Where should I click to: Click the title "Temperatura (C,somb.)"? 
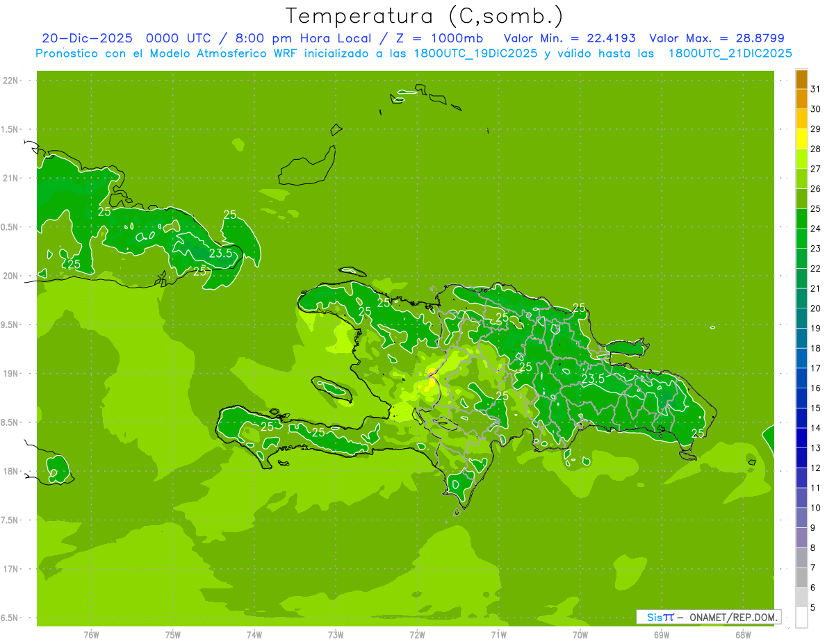coord(425,16)
